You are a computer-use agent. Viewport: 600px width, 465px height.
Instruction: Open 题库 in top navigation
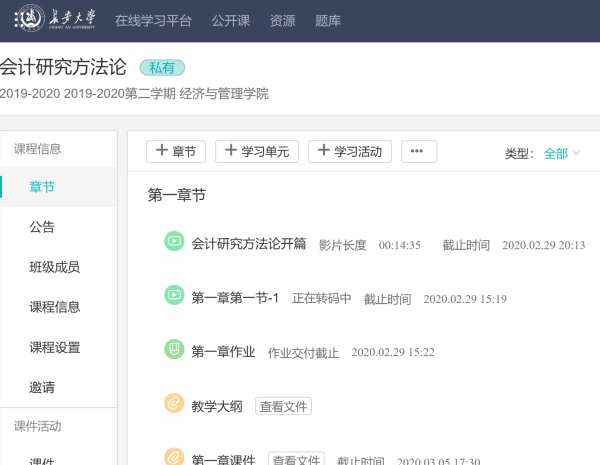tap(326, 20)
